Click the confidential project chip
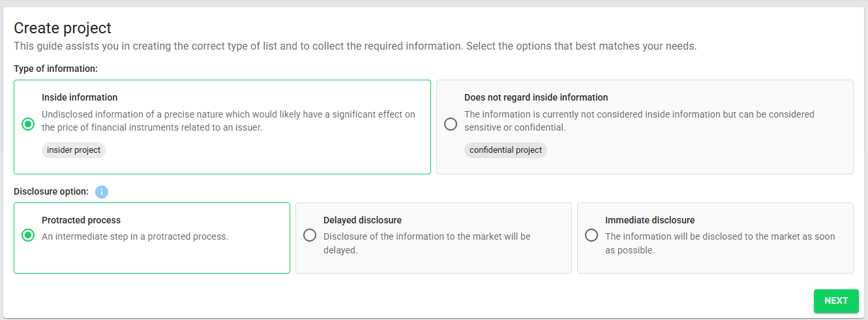 click(506, 150)
